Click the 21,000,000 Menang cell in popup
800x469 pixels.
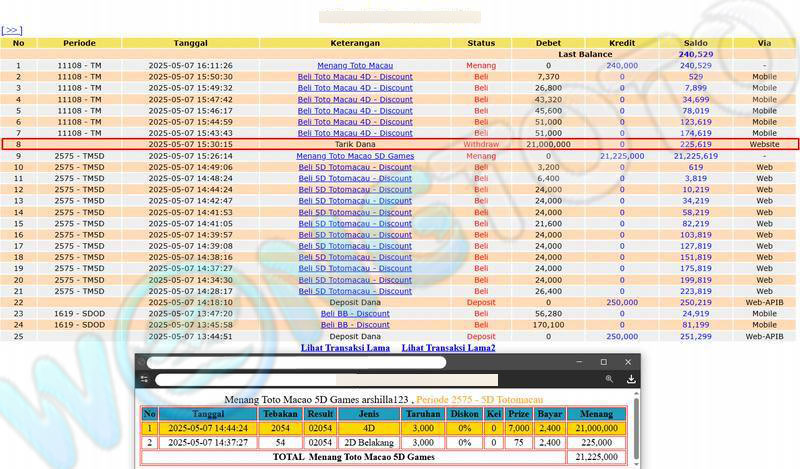(596, 428)
